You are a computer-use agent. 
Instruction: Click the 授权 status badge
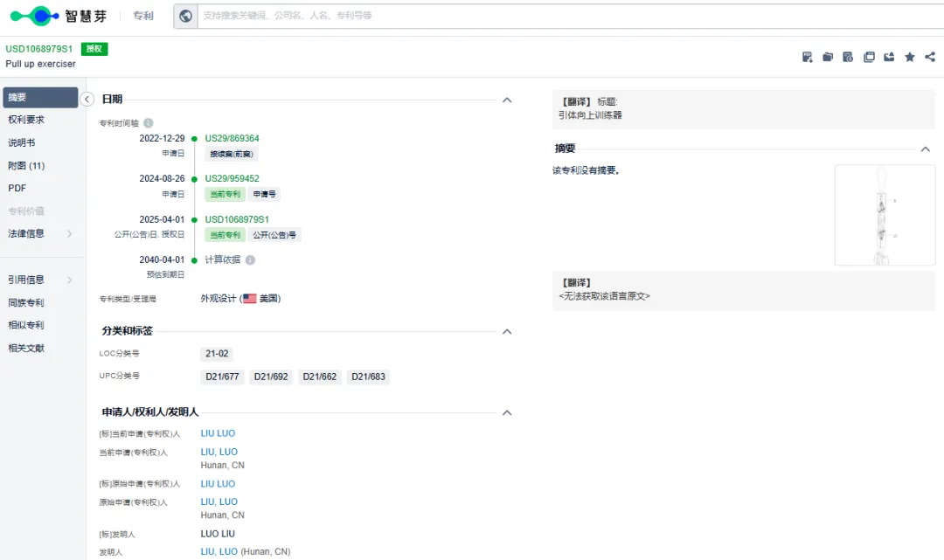[x=94, y=49]
